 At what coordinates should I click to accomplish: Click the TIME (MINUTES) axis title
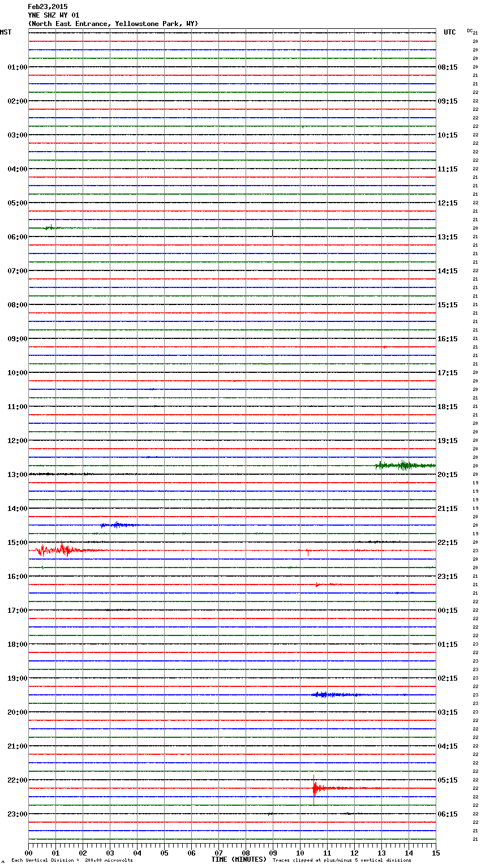tap(239, 860)
